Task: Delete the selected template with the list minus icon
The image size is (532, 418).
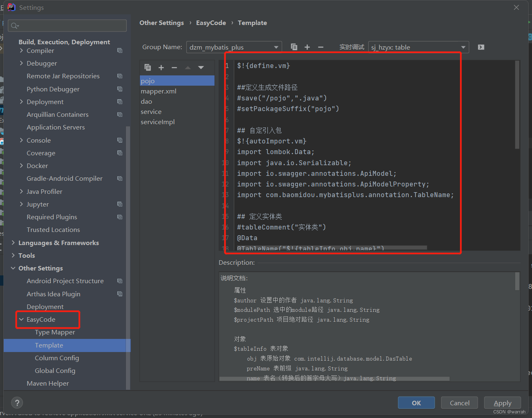Action: 174,68
